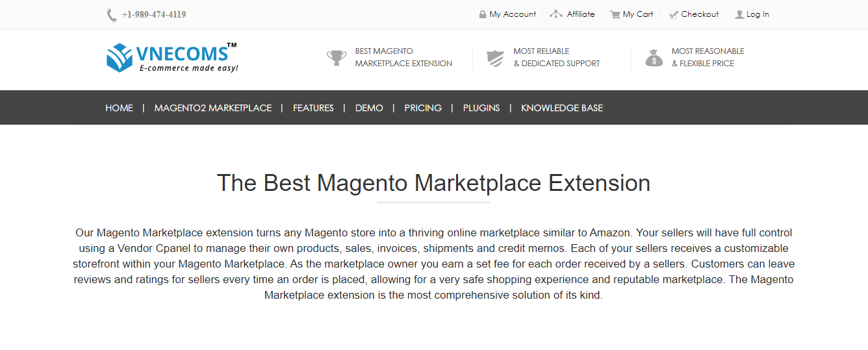Click the shield support icon
868x350 pixels.
[x=495, y=58]
